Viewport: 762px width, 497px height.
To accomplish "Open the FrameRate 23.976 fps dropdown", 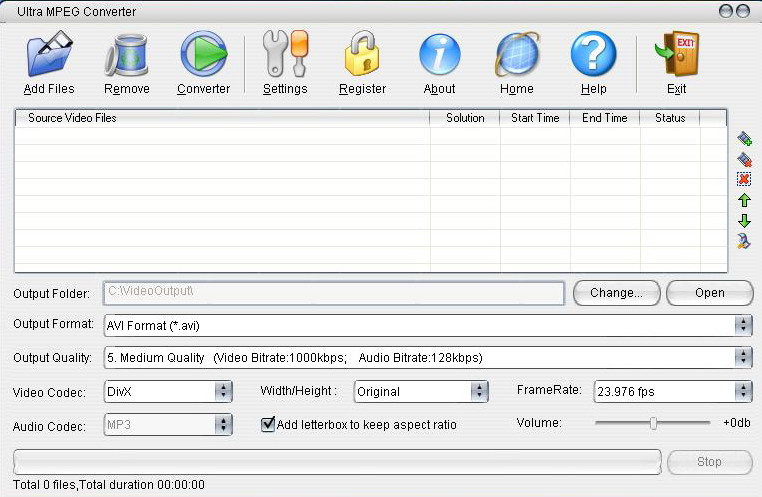I will tap(743, 391).
